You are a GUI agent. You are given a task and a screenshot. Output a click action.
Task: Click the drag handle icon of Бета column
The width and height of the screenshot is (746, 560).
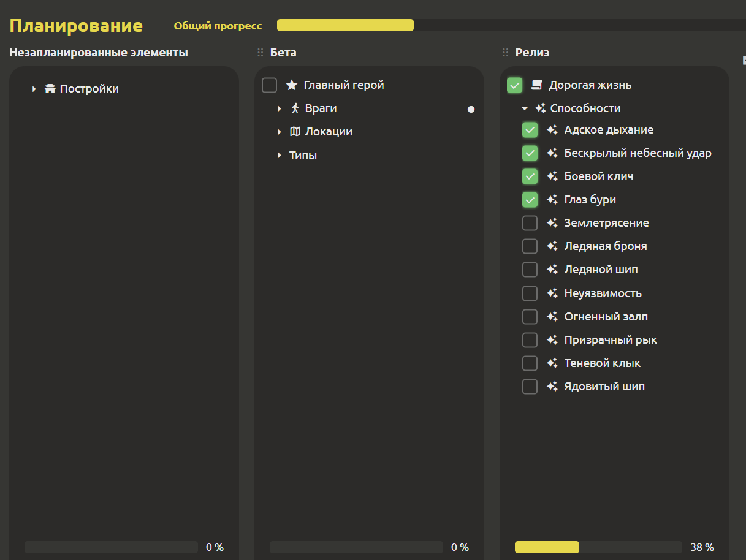click(261, 53)
